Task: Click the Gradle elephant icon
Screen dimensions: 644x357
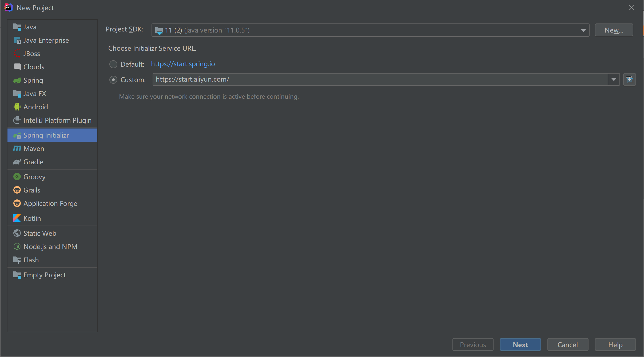Action: (17, 162)
